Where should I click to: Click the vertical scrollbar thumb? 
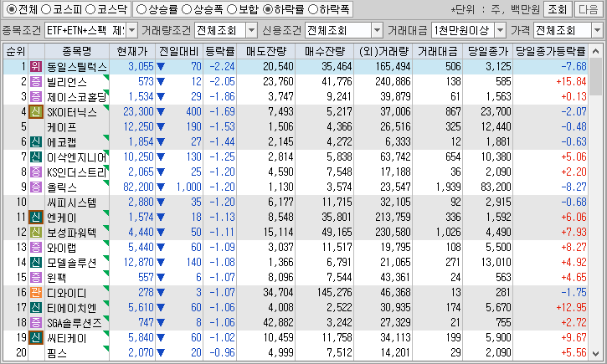point(596,77)
